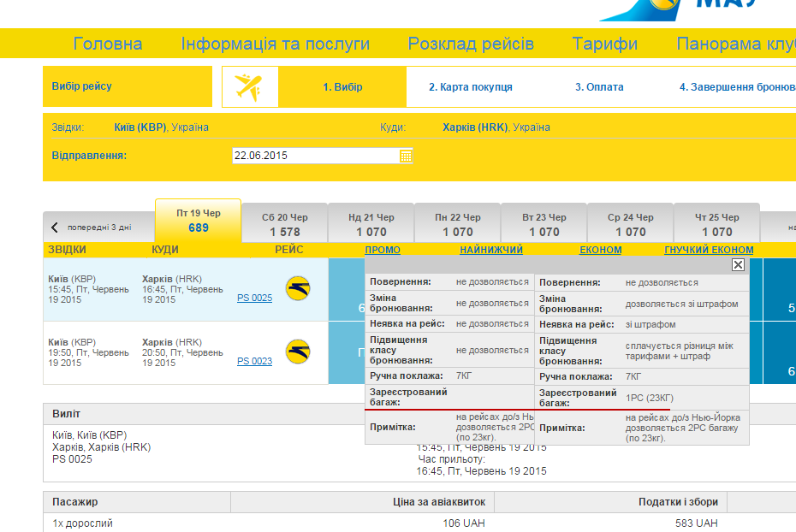Close the fare rules popup
796x532 pixels.
(738, 265)
